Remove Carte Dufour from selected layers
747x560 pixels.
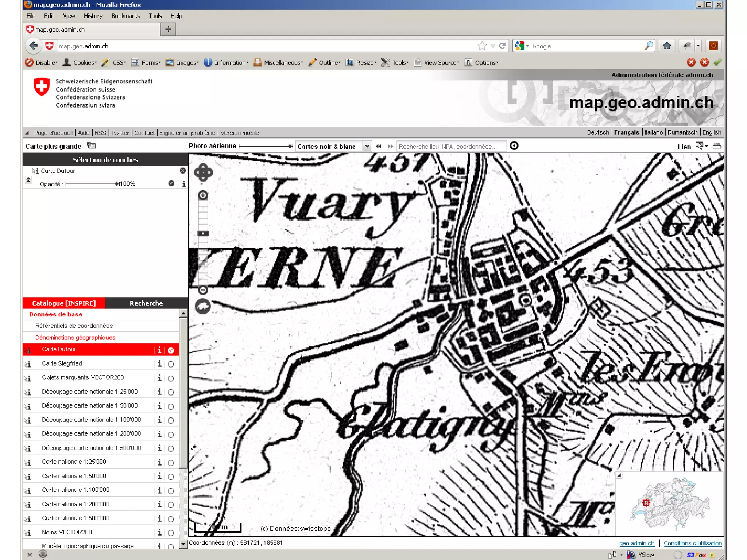point(183,171)
